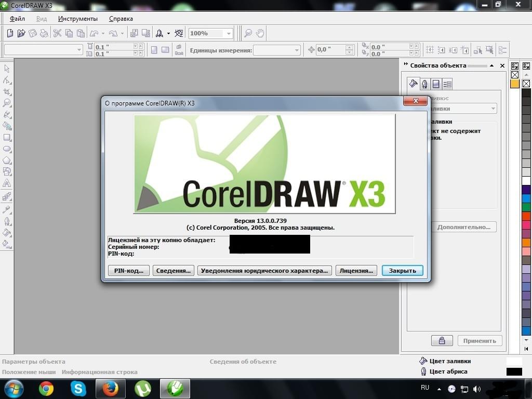Click the Application launcher icon
Viewport: 532px width, 399px height.
159,33
